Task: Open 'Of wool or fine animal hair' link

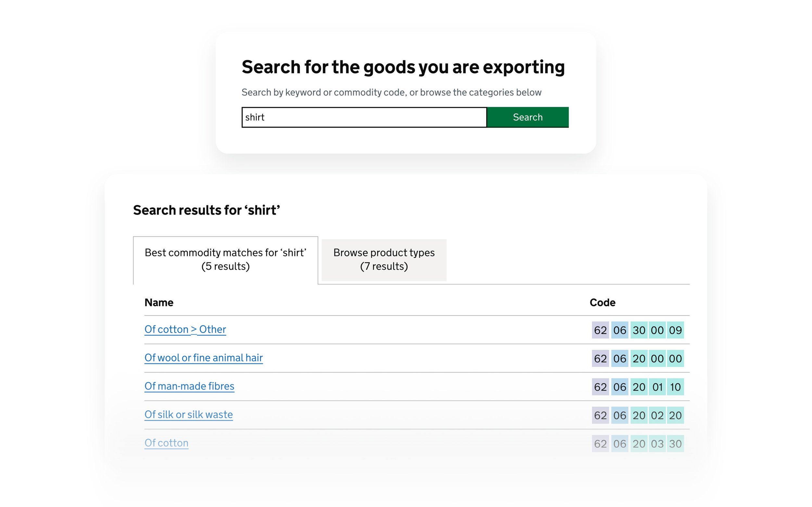Action: (x=204, y=358)
